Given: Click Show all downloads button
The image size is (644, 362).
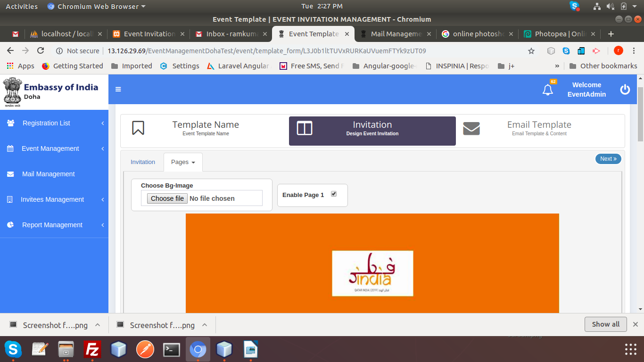Looking at the screenshot, I should (606, 324).
